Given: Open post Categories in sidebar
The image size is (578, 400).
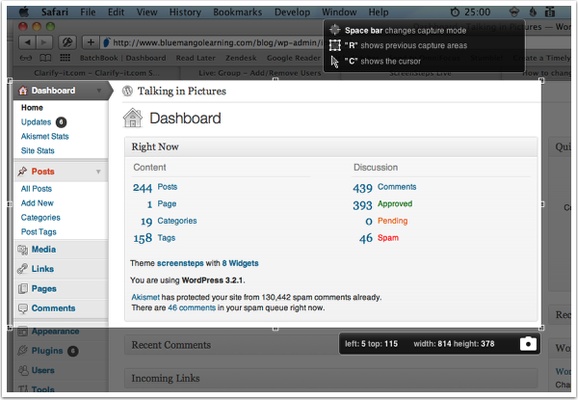Looking at the screenshot, I should pos(41,218).
